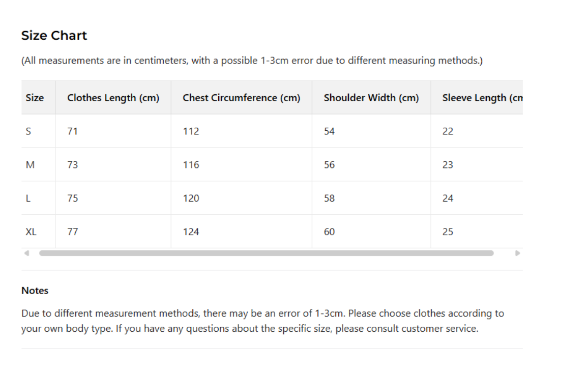Click the Size Chart heading
Viewport: 588px width, 371px height.
54,36
